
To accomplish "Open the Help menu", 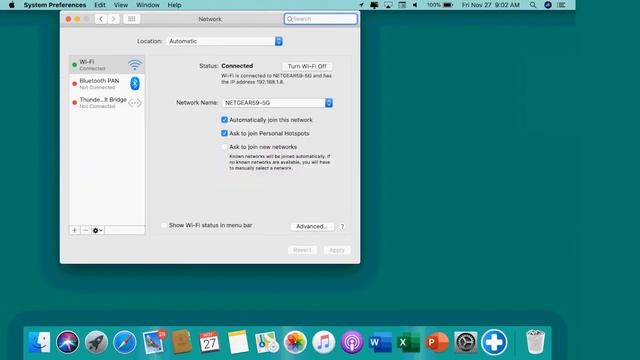I will pyautogui.click(x=174, y=5).
